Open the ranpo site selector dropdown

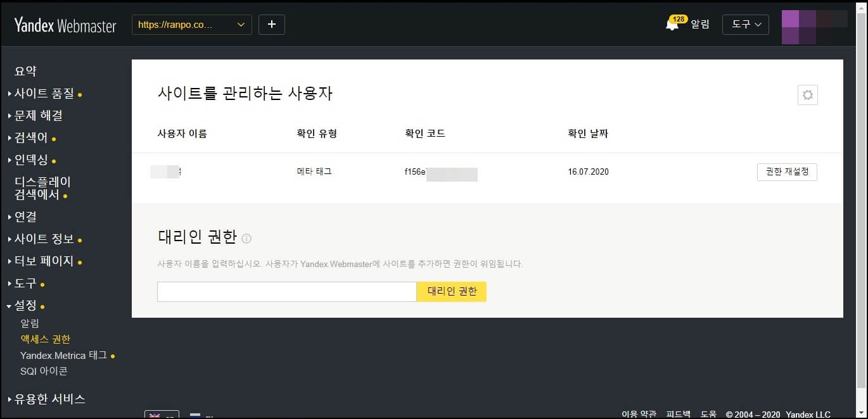click(192, 25)
